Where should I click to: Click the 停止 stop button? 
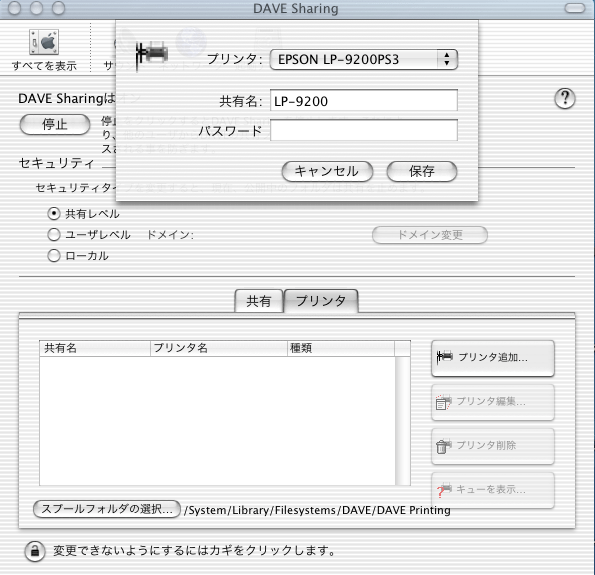[55, 124]
